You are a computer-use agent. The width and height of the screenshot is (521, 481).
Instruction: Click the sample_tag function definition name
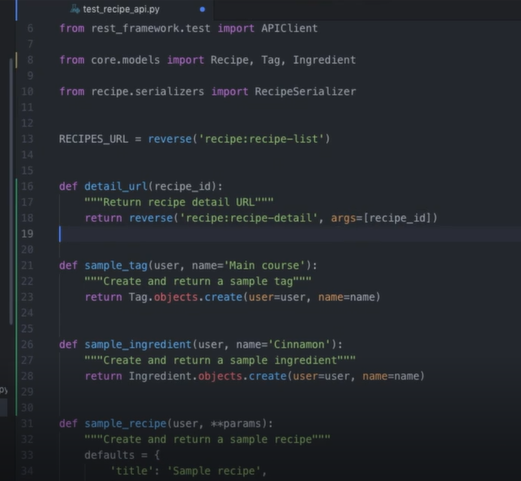116,265
